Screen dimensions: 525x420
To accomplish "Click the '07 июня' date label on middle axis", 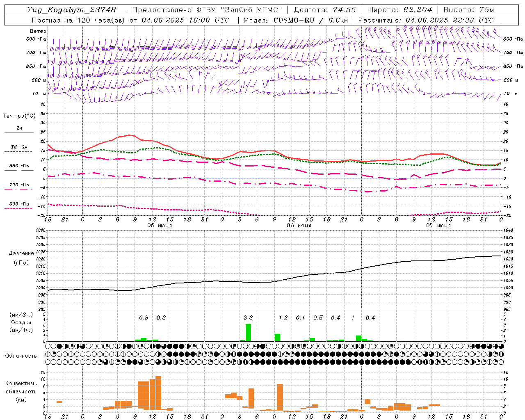I will pyautogui.click(x=438, y=226).
